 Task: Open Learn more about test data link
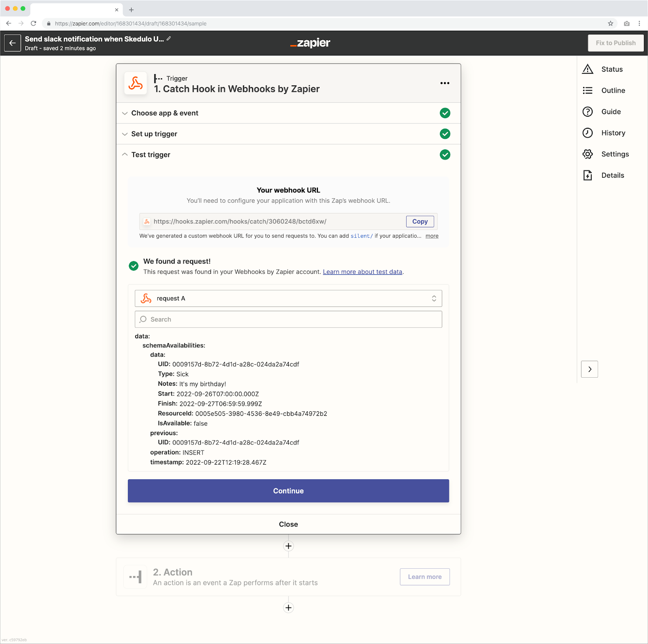click(362, 272)
